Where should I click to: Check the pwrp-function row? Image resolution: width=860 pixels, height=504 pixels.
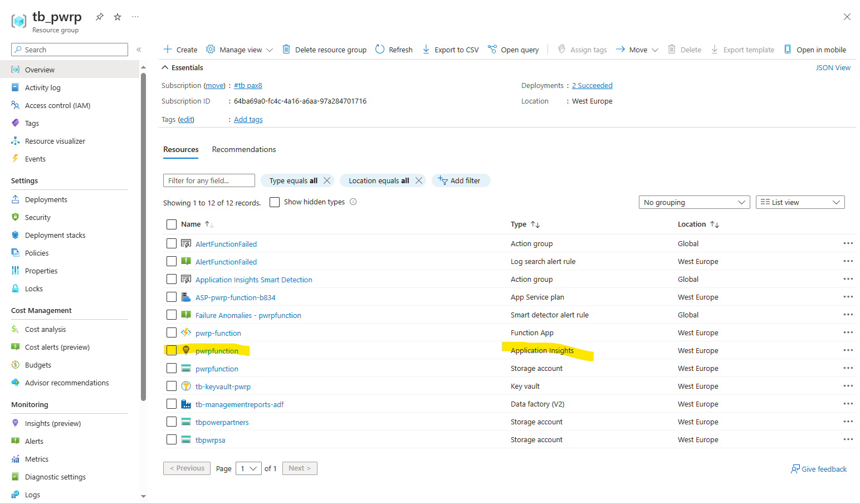click(172, 332)
